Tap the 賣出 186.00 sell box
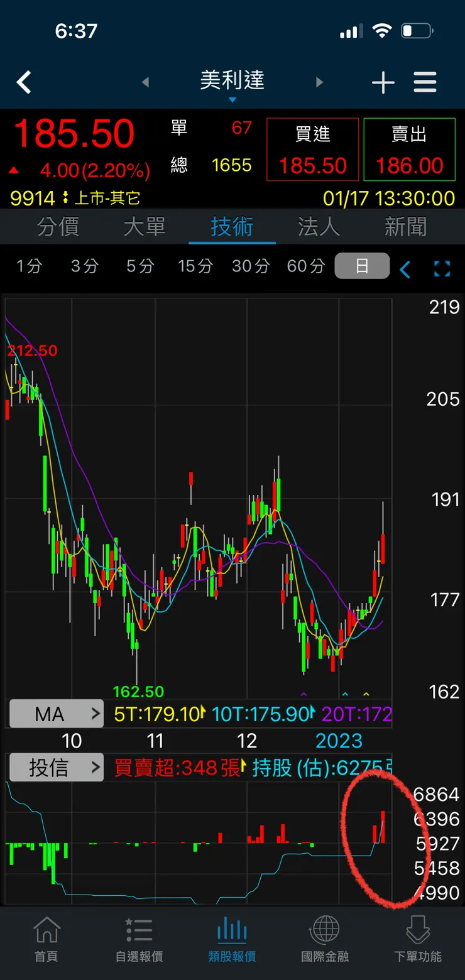This screenshot has height=980, width=465. point(409,150)
